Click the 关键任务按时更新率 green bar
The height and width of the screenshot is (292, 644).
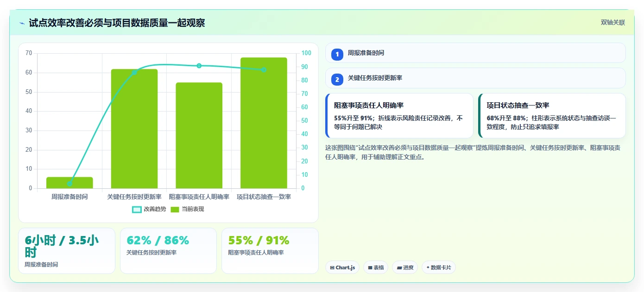click(134, 129)
